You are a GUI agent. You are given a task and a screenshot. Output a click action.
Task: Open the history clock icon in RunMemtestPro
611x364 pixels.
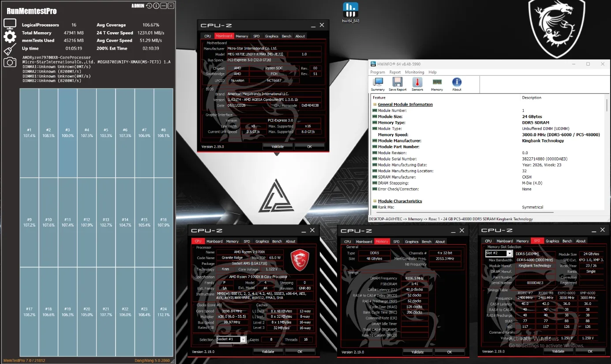tap(149, 6)
